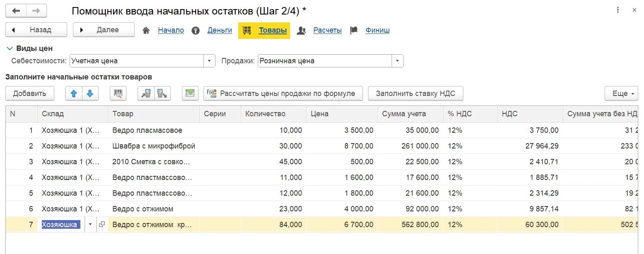Select the Ведро с отжимом cell in row 6
Viewport: 644px width, 254px height.
point(153,209)
